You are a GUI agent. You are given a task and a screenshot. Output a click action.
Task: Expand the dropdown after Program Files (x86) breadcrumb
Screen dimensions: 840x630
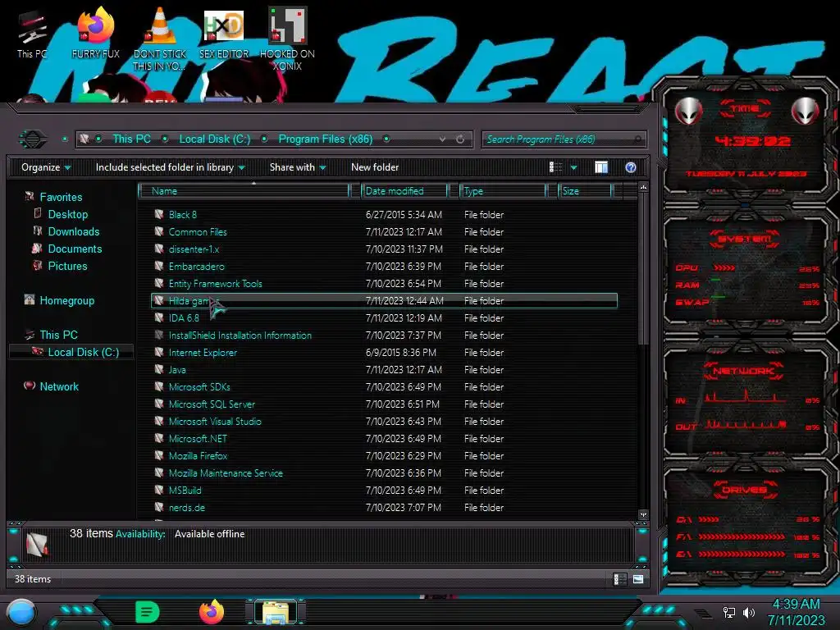coord(386,139)
